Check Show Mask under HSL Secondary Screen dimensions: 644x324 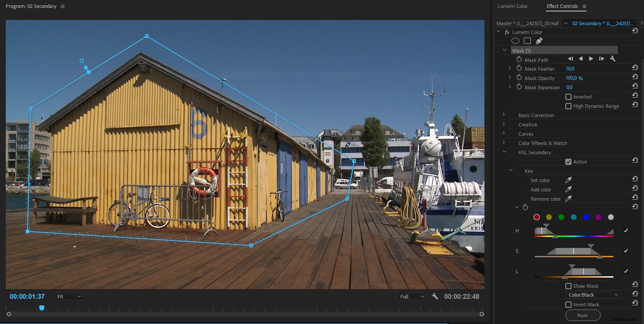pos(568,286)
